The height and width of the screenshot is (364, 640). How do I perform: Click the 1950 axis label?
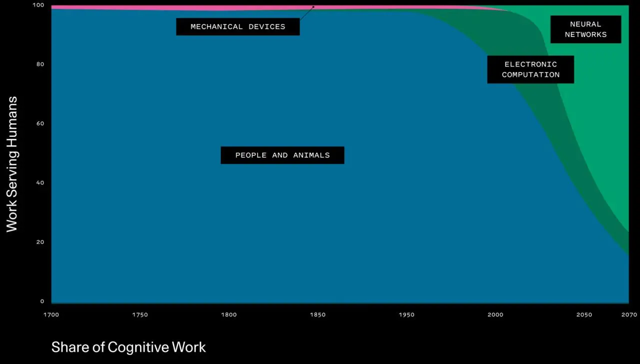(x=407, y=315)
